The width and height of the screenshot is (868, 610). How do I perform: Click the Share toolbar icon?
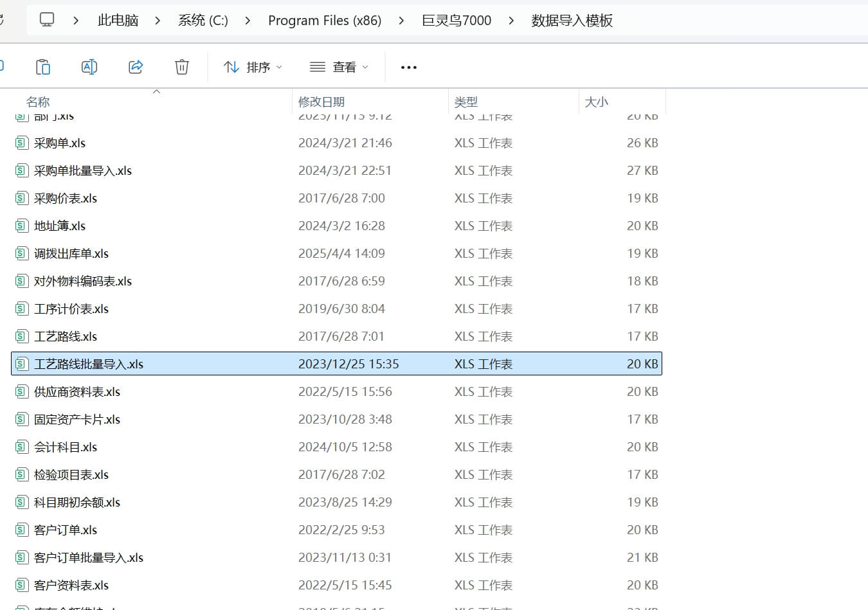[136, 67]
